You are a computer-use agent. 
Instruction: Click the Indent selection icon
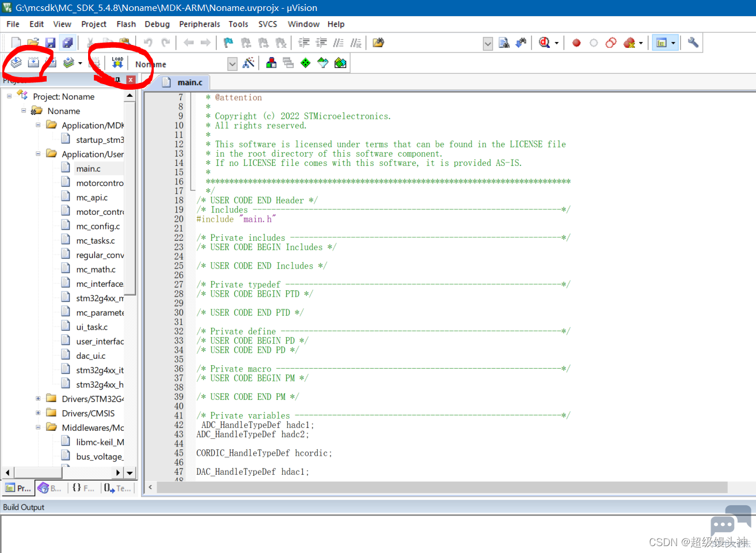(x=304, y=43)
